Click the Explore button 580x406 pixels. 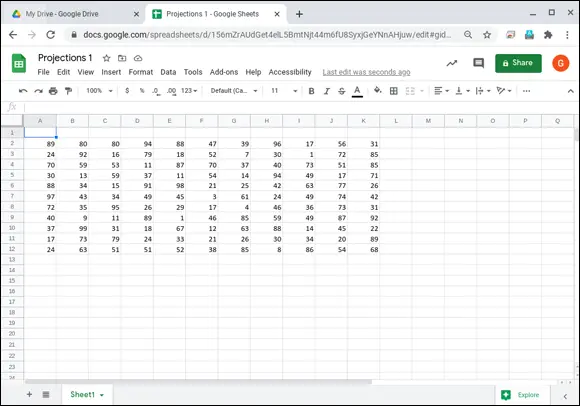(x=522, y=395)
